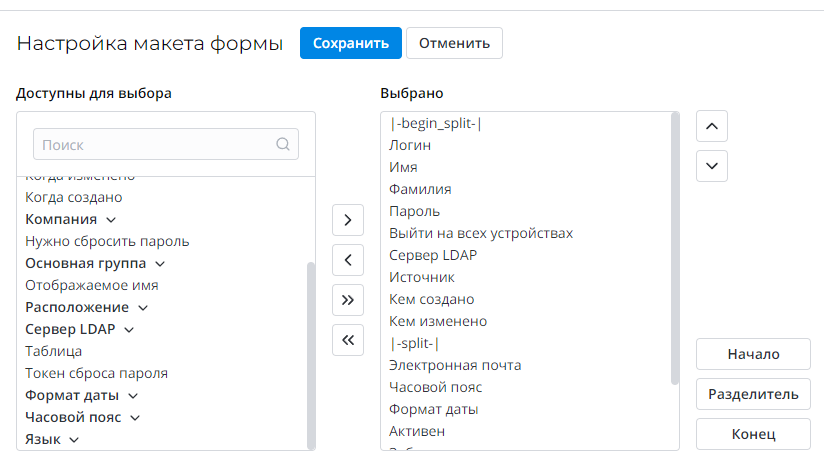
Task: Expand the Компания group
Action: (x=111, y=220)
